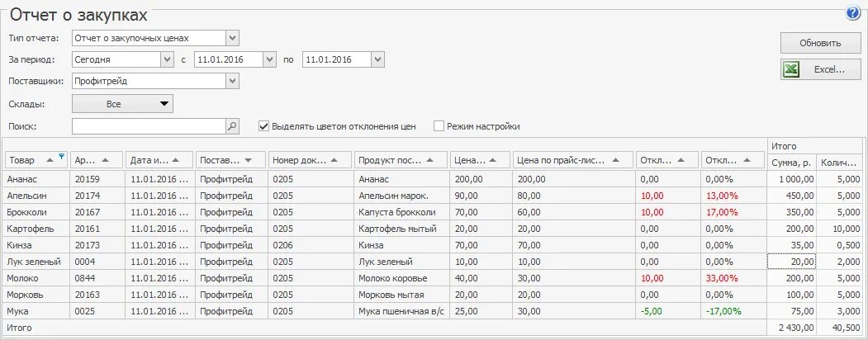
Task: Click Номер док... column header
Action: pyautogui.click(x=310, y=160)
